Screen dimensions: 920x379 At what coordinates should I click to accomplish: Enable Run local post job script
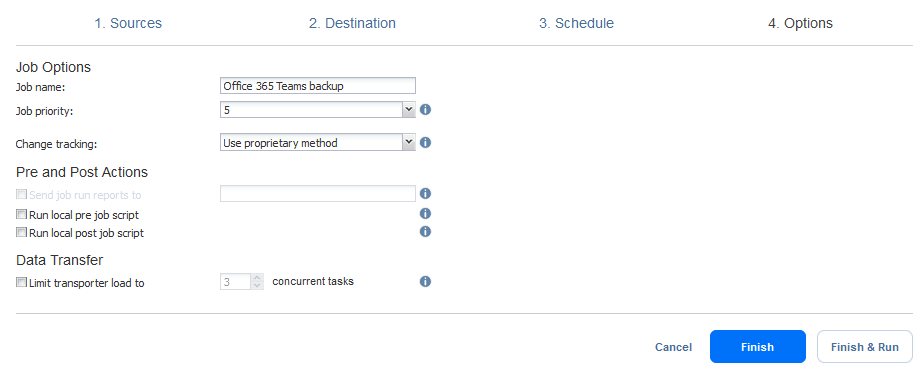22,232
